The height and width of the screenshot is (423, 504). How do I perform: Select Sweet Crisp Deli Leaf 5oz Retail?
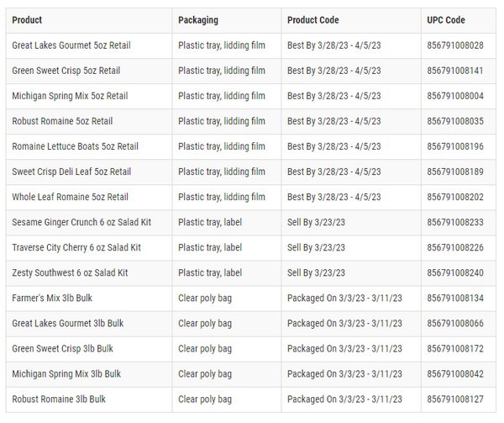click(x=71, y=172)
